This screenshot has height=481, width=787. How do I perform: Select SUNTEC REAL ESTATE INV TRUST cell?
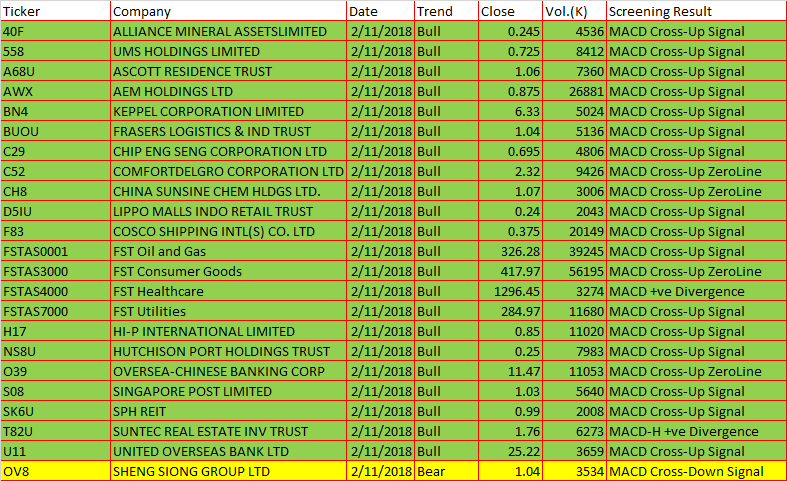[x=228, y=431]
